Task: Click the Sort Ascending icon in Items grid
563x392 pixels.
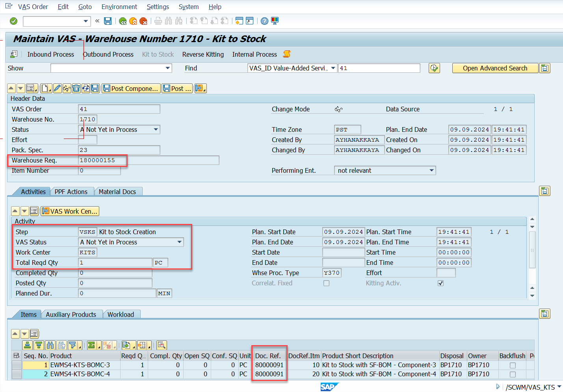Action: (27, 345)
